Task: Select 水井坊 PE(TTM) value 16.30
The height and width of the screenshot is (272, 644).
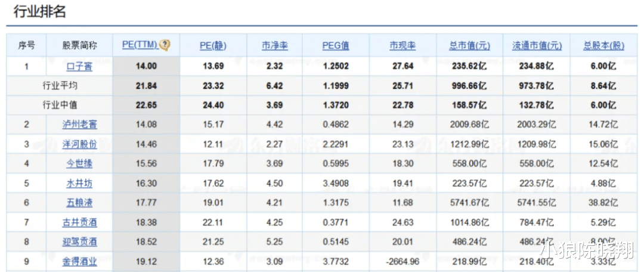Action: pos(146,183)
